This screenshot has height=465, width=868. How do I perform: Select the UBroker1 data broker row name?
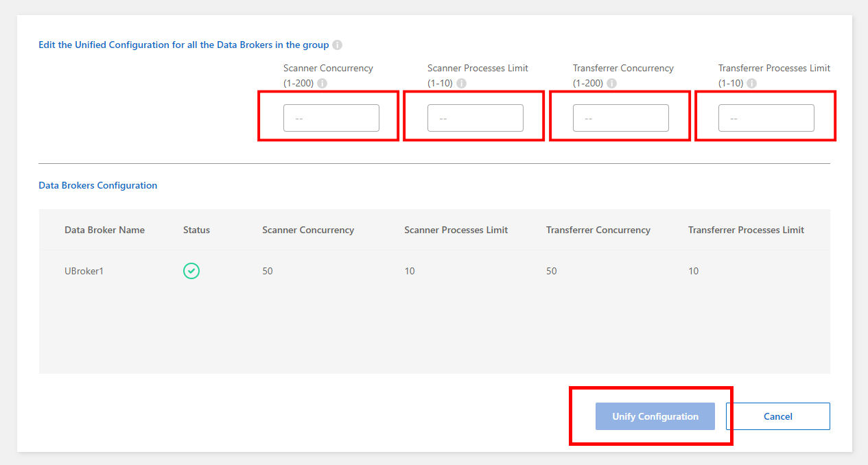pyautogui.click(x=84, y=271)
